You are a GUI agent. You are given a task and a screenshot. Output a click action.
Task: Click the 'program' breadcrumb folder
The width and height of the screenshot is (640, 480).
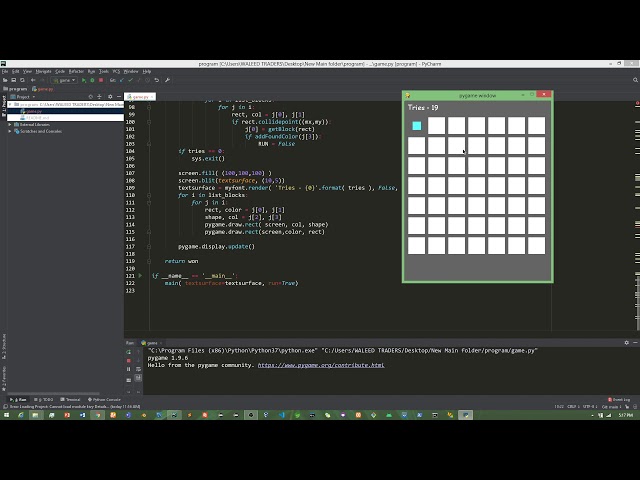[x=15, y=89]
